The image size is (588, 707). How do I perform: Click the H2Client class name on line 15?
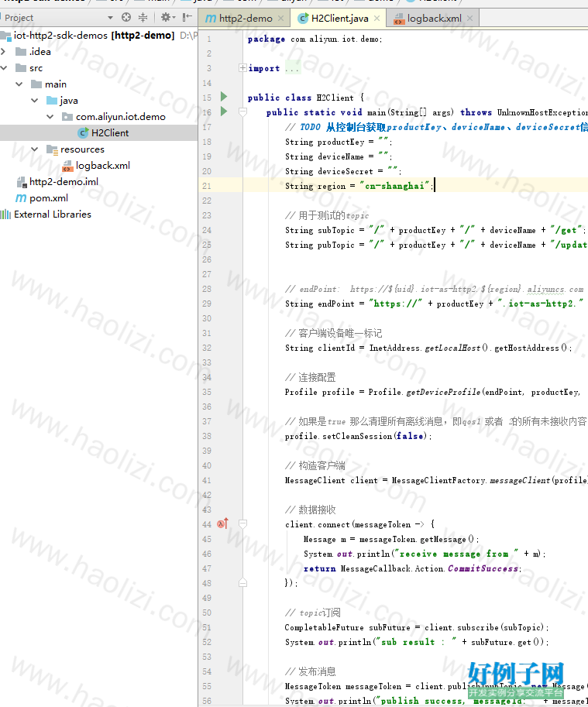click(x=335, y=98)
